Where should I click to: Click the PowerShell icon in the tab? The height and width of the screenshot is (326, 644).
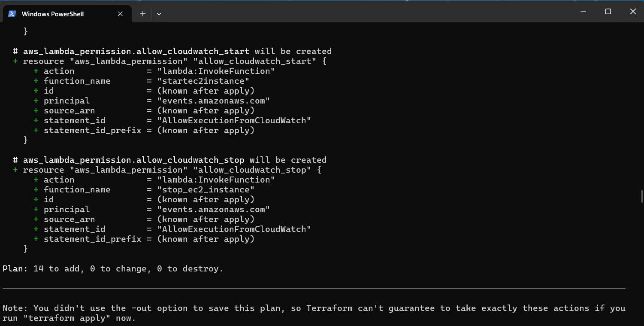pyautogui.click(x=12, y=14)
